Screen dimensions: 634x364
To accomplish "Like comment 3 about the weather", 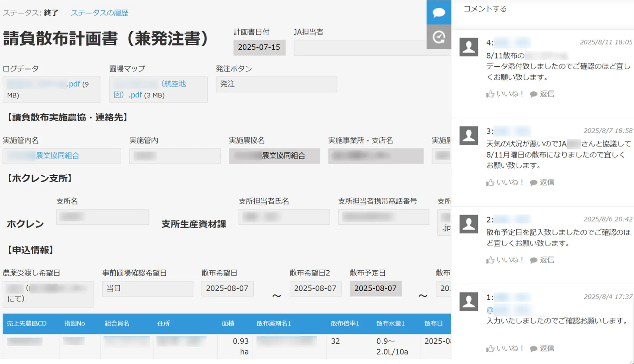I will 505,182.
